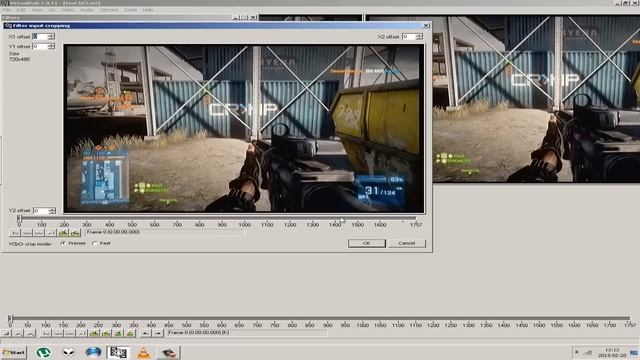
Task: Go to start in cropping dialog toolbar
Action: tap(15, 233)
